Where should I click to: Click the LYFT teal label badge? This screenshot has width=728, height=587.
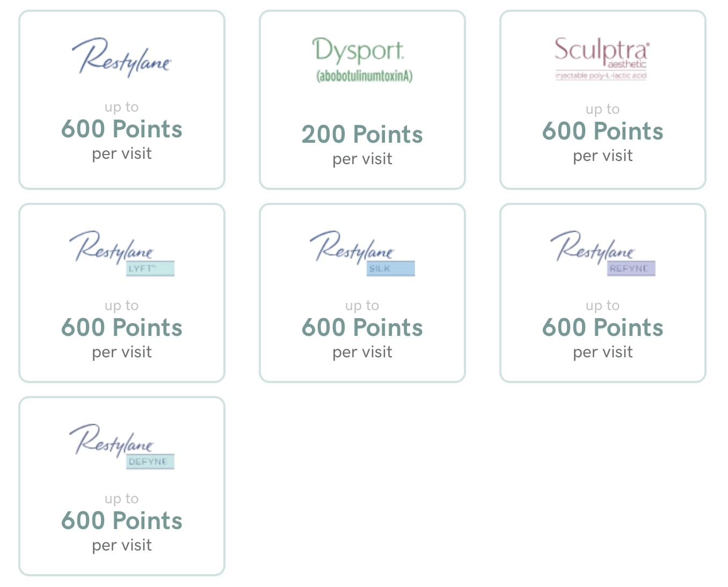pos(150,268)
